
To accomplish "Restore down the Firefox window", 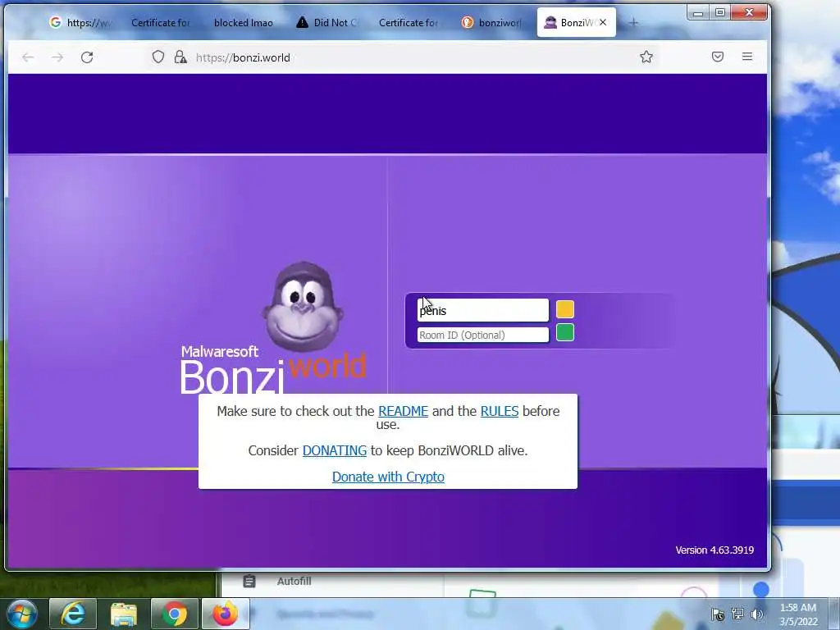I will tap(719, 13).
